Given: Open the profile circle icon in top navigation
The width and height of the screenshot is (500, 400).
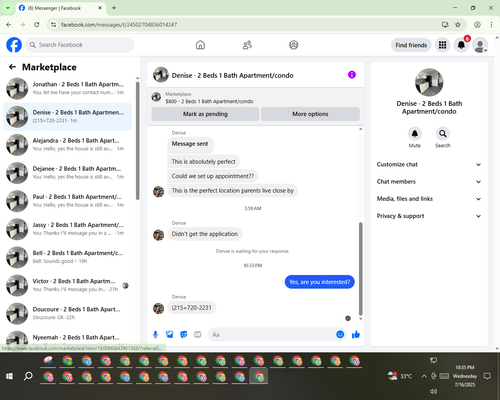Looking at the screenshot, I should (x=294, y=45).
